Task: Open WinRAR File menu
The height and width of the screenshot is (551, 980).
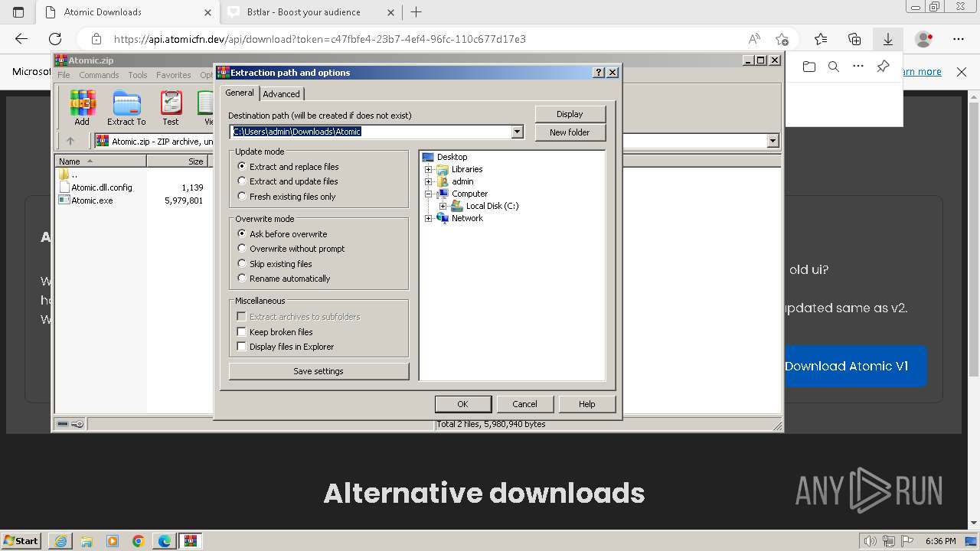Action: click(x=64, y=75)
